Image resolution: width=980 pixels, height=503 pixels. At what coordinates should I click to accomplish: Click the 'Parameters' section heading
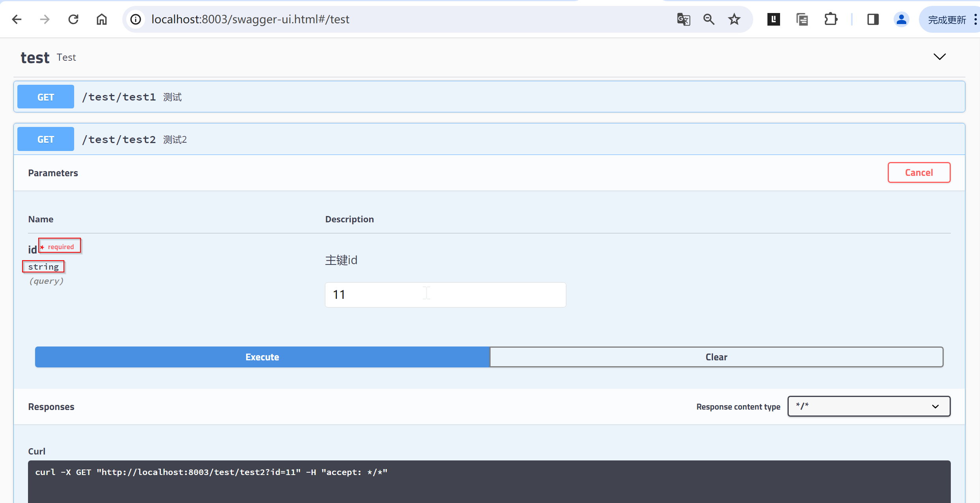point(53,173)
